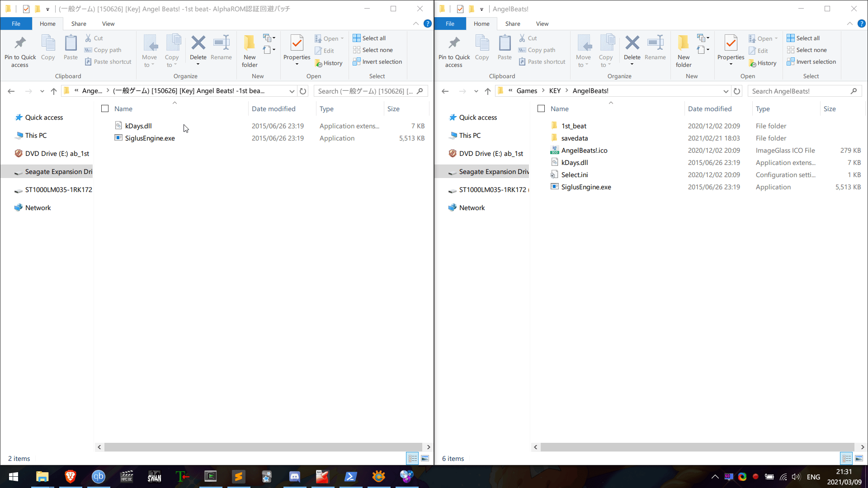This screenshot has width=868, height=488.
Task: Refresh the left window folder listing
Action: coord(303,91)
